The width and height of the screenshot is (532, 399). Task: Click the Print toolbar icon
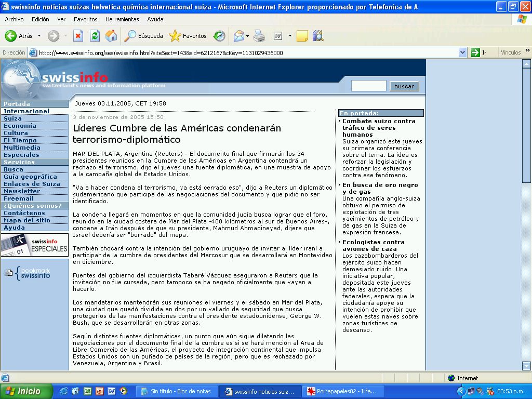[260, 36]
